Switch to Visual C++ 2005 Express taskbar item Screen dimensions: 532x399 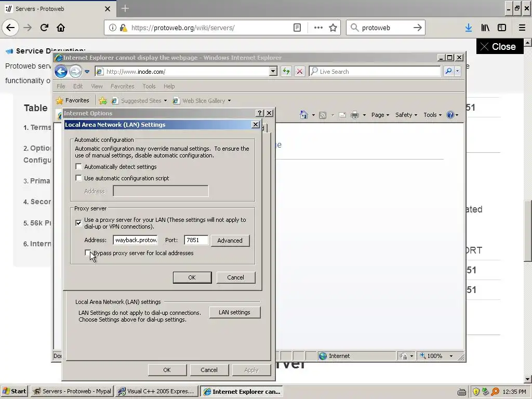point(156,391)
